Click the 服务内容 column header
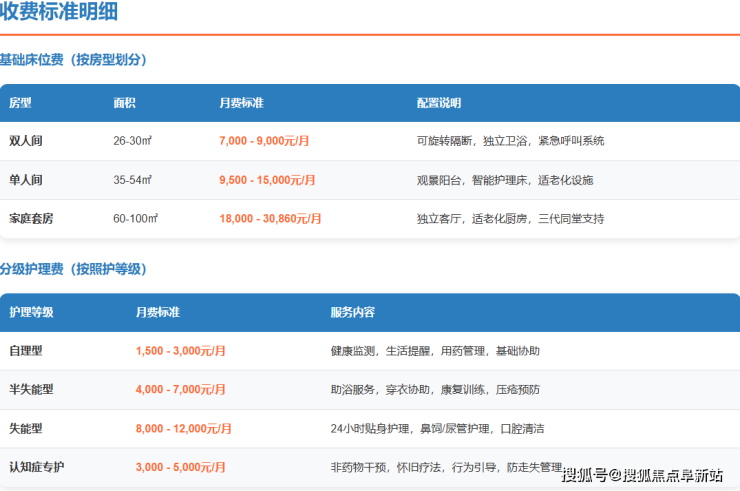This screenshot has width=740, height=491. (352, 312)
